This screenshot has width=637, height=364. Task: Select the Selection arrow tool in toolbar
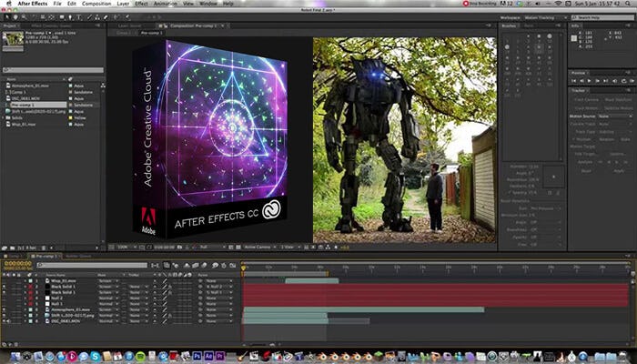[7, 17]
